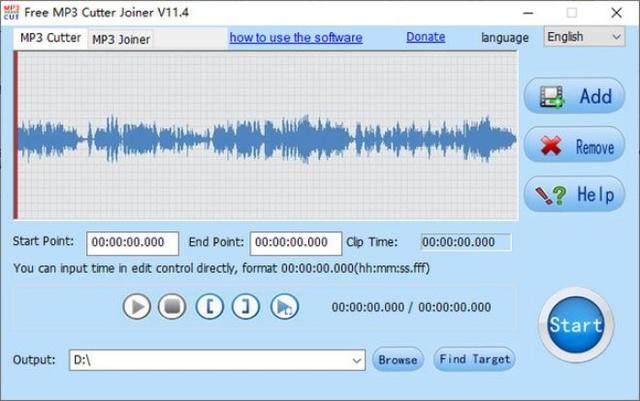Click Find Target button

coord(475,359)
